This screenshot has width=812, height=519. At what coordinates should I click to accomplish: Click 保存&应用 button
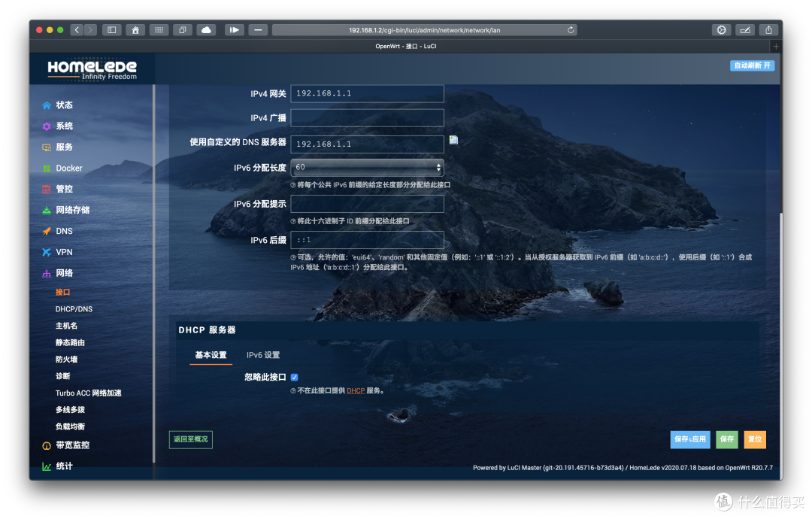pyautogui.click(x=690, y=440)
